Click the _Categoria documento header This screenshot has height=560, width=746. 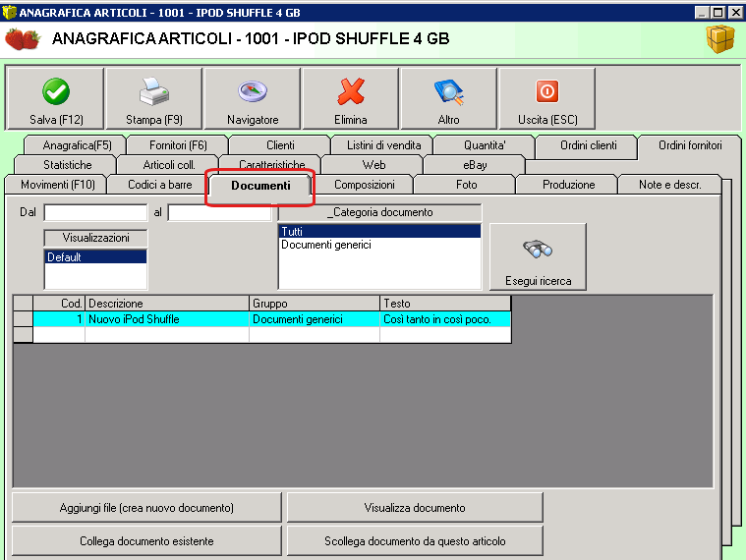coord(379,212)
